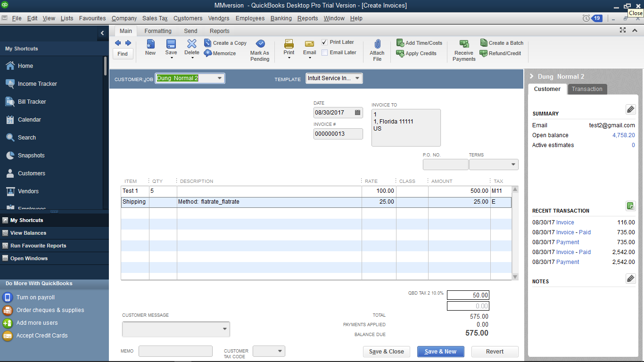Enable the Email Later checkbox
Viewport: 644px width, 362px height.
[x=324, y=52]
